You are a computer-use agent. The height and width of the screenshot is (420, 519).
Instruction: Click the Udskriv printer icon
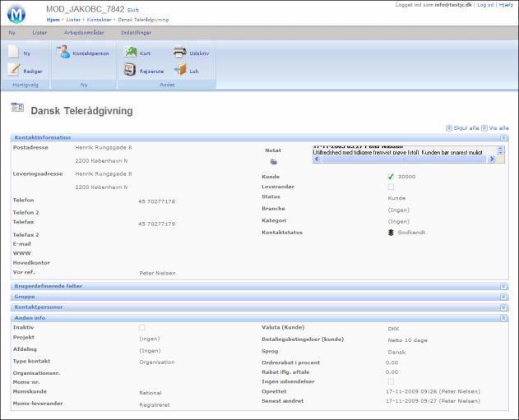click(179, 53)
